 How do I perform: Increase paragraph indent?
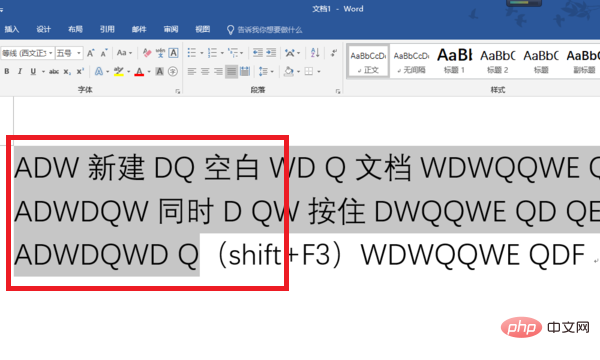(x=271, y=53)
